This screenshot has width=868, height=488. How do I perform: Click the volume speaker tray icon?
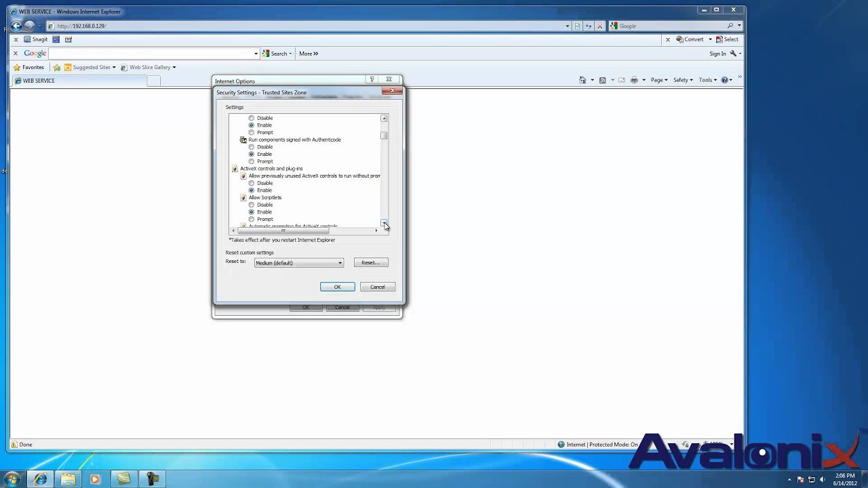(822, 479)
